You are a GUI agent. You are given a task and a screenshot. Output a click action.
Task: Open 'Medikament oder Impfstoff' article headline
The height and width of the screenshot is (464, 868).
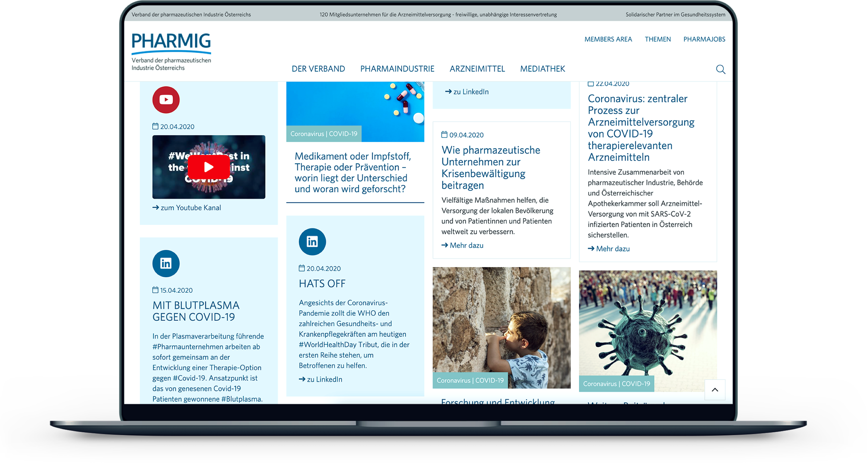pos(353,172)
